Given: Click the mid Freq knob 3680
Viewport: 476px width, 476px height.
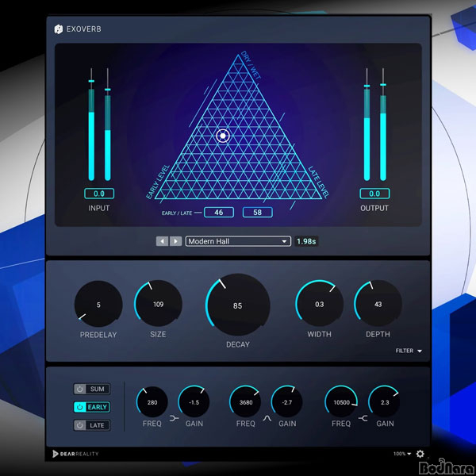Looking at the screenshot, I should [246, 402].
